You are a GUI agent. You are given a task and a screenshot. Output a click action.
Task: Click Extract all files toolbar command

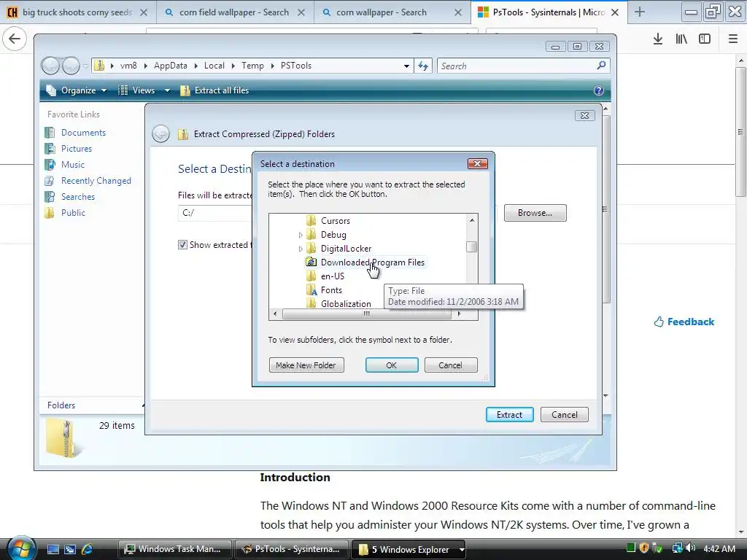tap(214, 90)
